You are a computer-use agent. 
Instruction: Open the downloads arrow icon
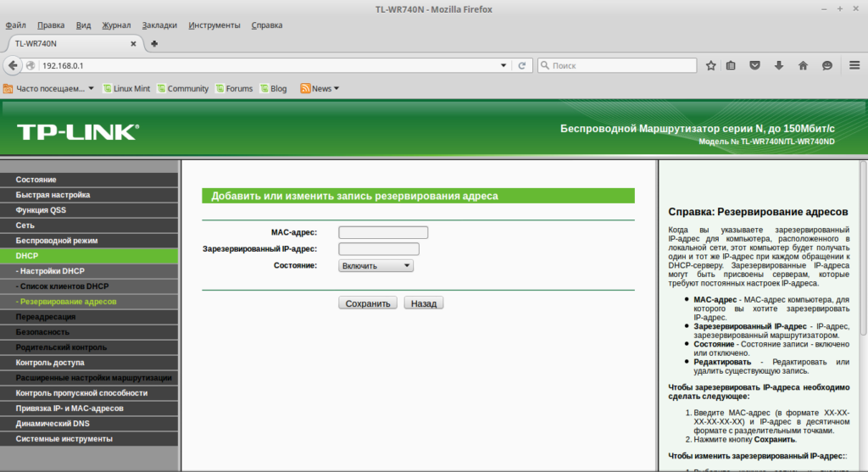pos(779,65)
